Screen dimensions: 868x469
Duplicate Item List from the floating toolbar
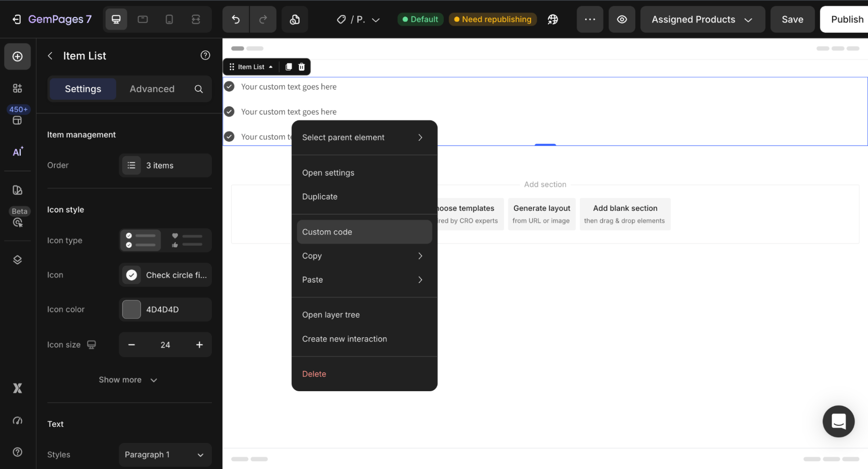(x=288, y=67)
